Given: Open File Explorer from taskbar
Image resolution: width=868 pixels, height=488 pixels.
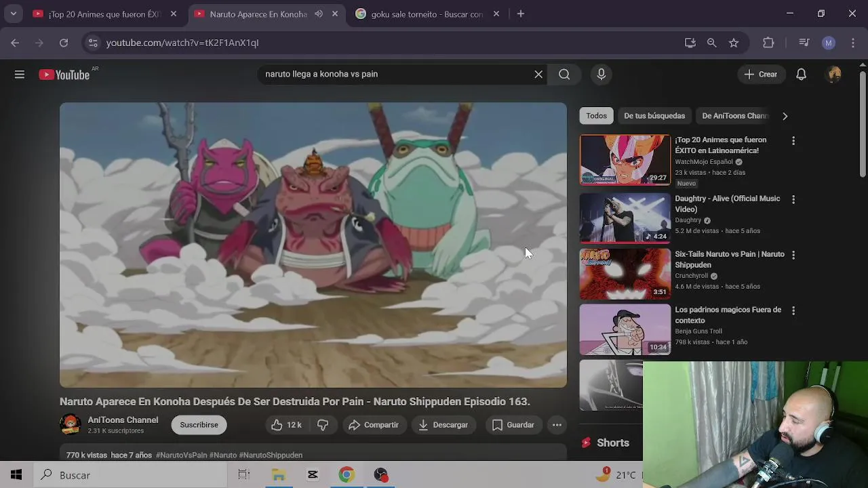Looking at the screenshot, I should coord(279,475).
